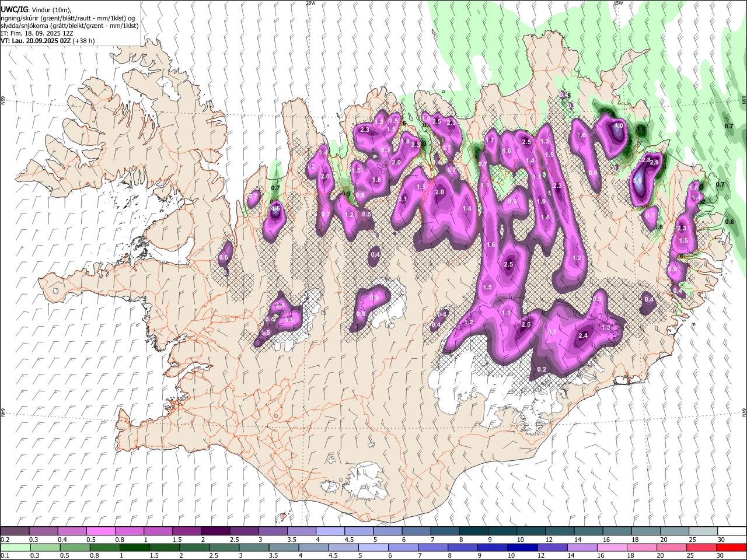The width and height of the screenshot is (747, 560).
Task: Pick the pure red above-30 rain legend swatch
Action: 731,547
